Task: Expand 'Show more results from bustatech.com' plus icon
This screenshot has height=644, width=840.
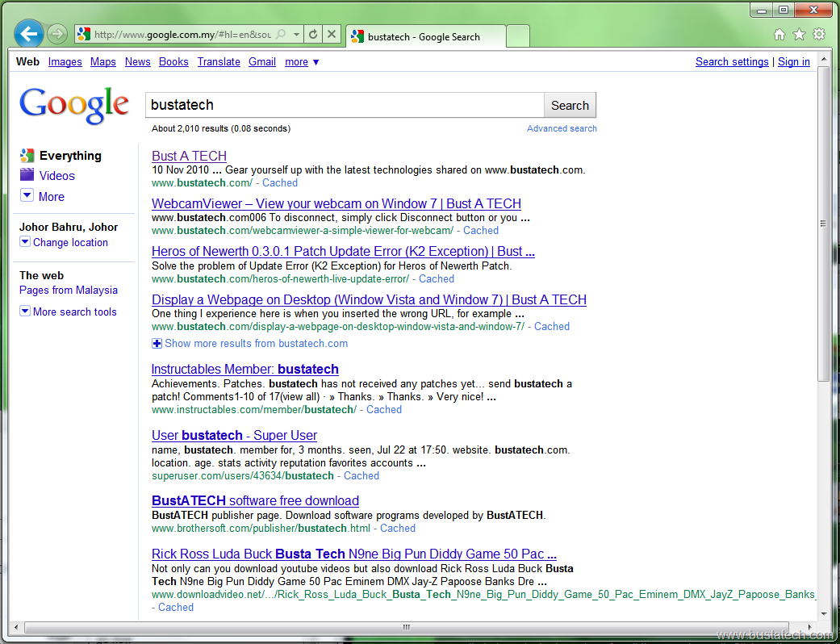Action: tap(157, 344)
